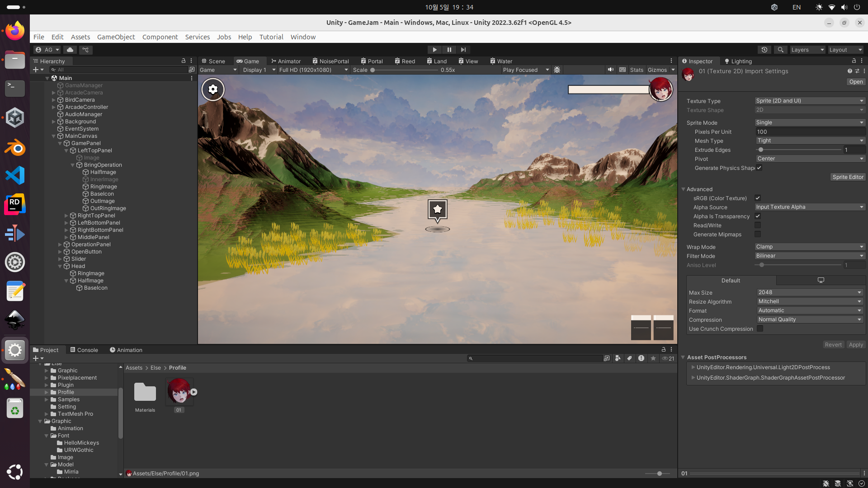Open the Undo History icon
868x488 pixels.
[764, 50]
